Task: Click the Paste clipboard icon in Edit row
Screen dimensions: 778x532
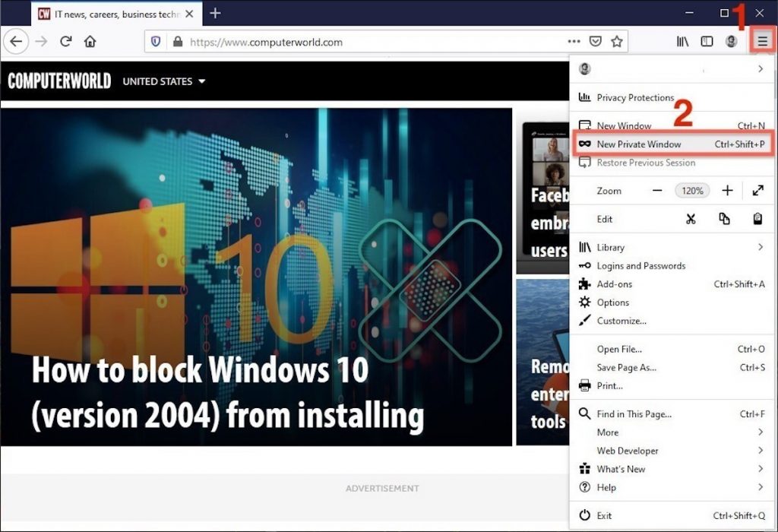Action: coord(757,219)
